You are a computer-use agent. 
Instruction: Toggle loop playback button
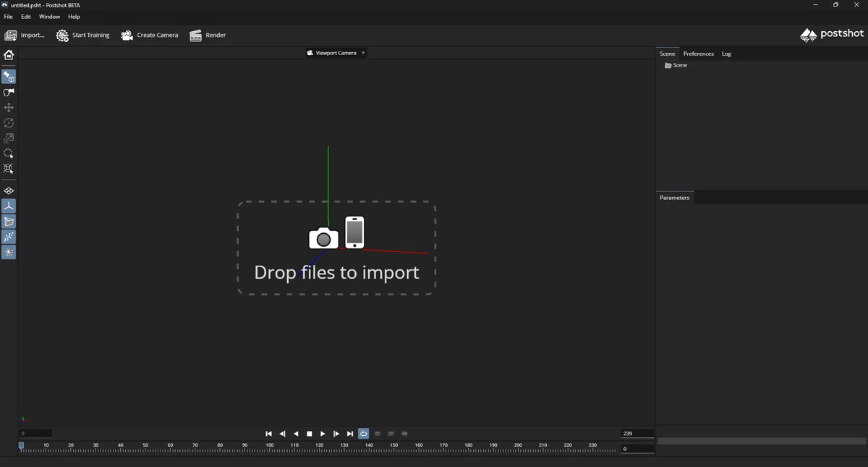363,434
